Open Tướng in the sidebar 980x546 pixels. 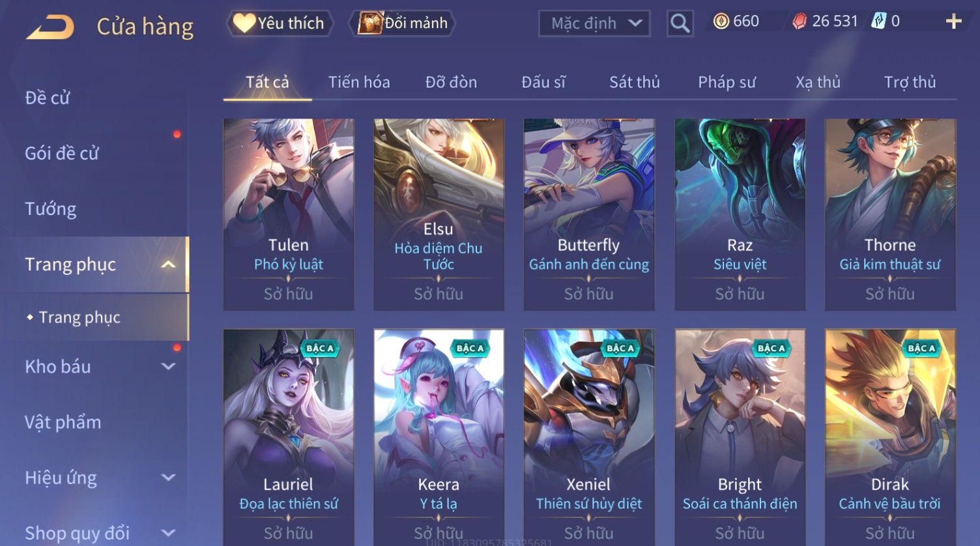(51, 209)
